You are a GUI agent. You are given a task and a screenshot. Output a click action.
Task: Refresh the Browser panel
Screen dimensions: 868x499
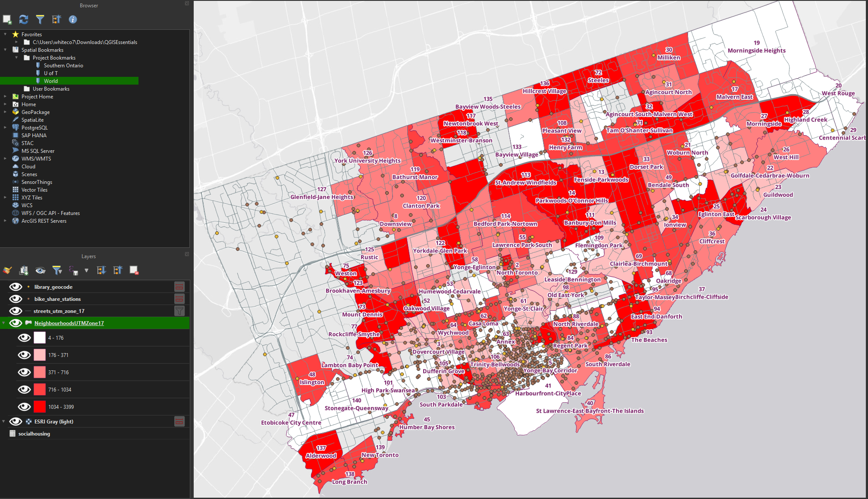tap(24, 19)
